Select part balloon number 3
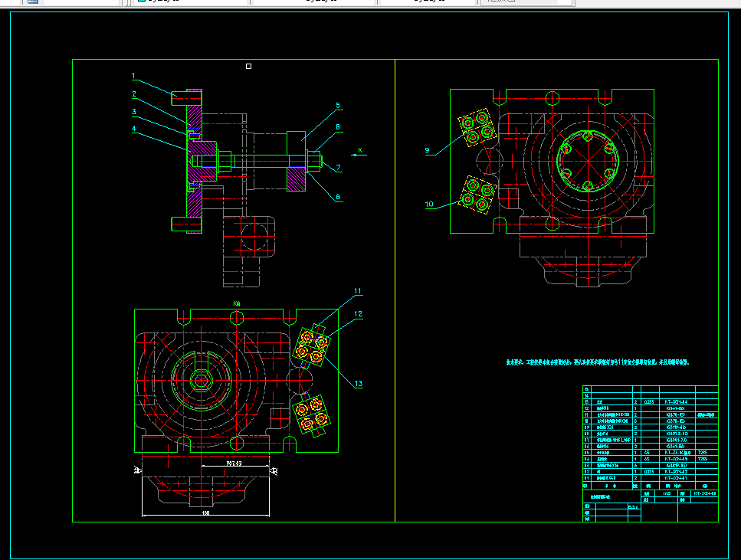The image size is (741, 560). pos(134,112)
